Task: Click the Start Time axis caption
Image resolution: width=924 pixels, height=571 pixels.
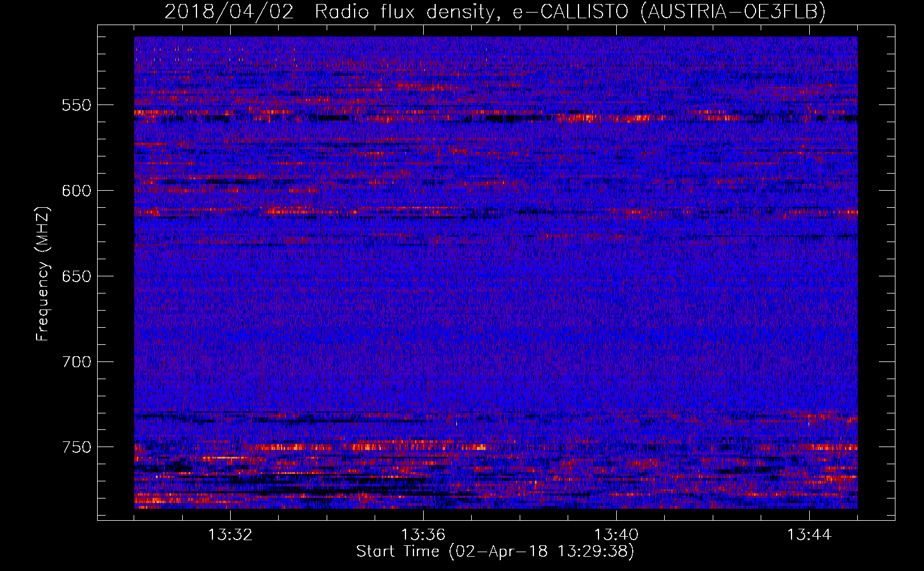Action: click(x=495, y=552)
